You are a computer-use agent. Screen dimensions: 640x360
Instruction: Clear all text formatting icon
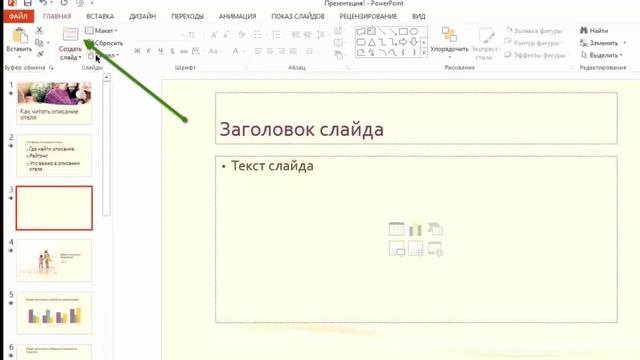242,35
